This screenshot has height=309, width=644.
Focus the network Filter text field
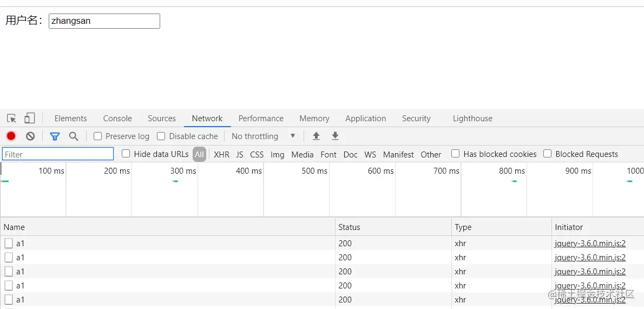(58, 154)
